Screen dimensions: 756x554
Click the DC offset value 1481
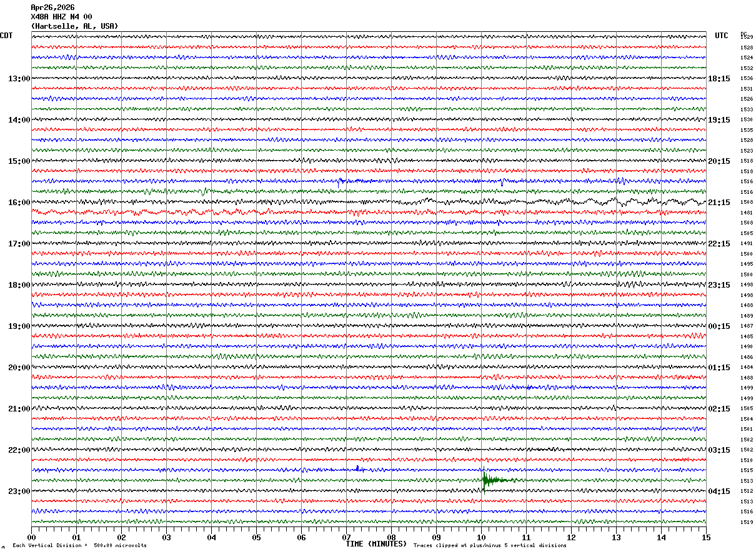pos(747,213)
